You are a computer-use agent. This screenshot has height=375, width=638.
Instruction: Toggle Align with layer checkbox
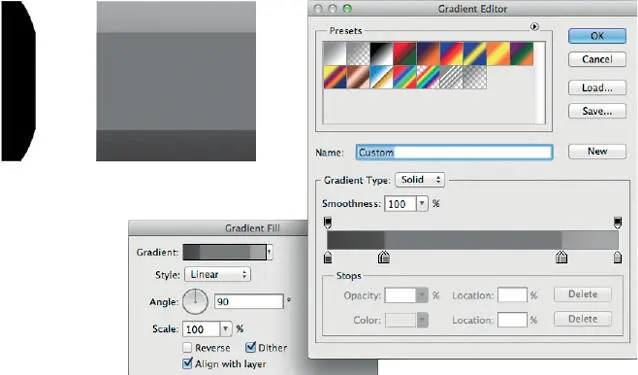187,363
